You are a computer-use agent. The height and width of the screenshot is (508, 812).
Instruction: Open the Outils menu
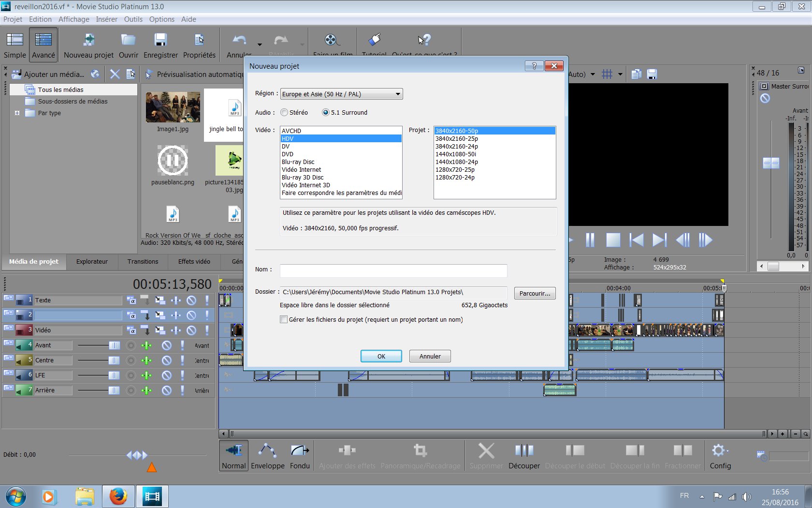pyautogui.click(x=133, y=19)
